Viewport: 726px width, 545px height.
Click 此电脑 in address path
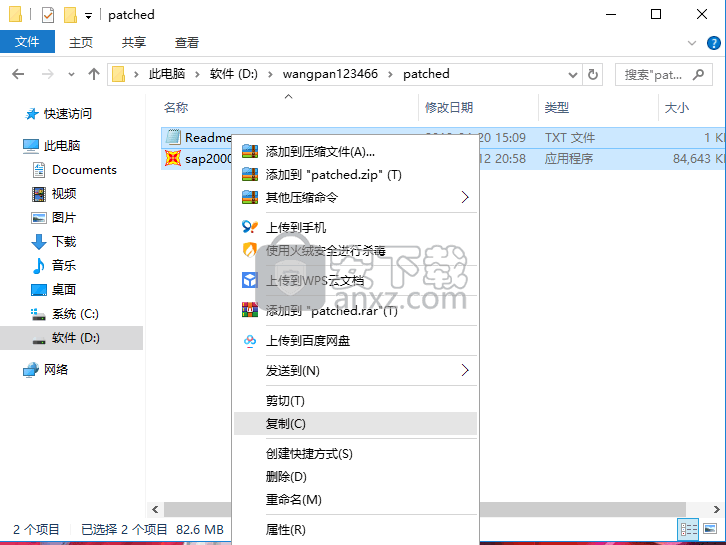167,74
